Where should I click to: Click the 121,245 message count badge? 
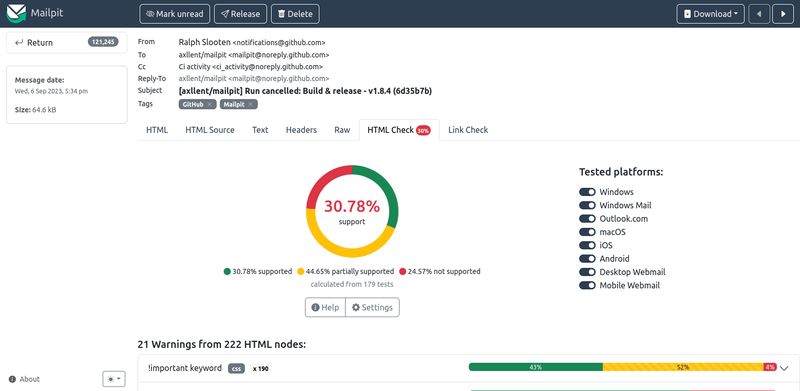(103, 42)
